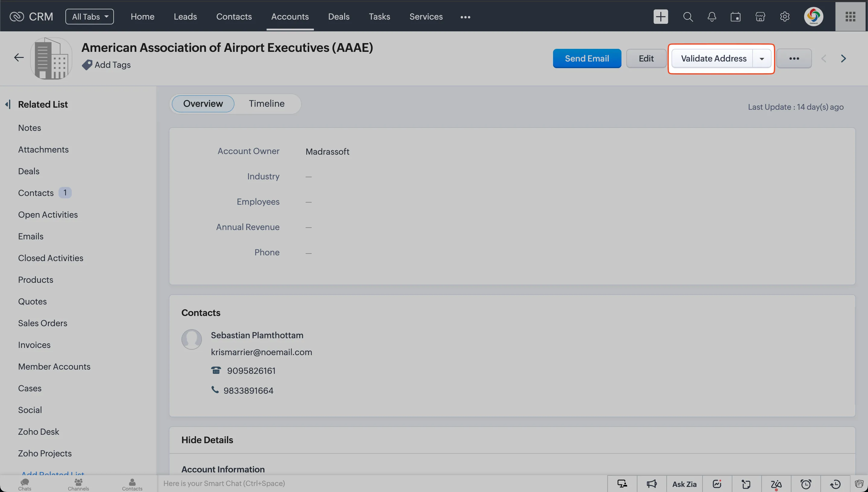Open the user profile avatar
The width and height of the screenshot is (868, 492).
(x=813, y=17)
